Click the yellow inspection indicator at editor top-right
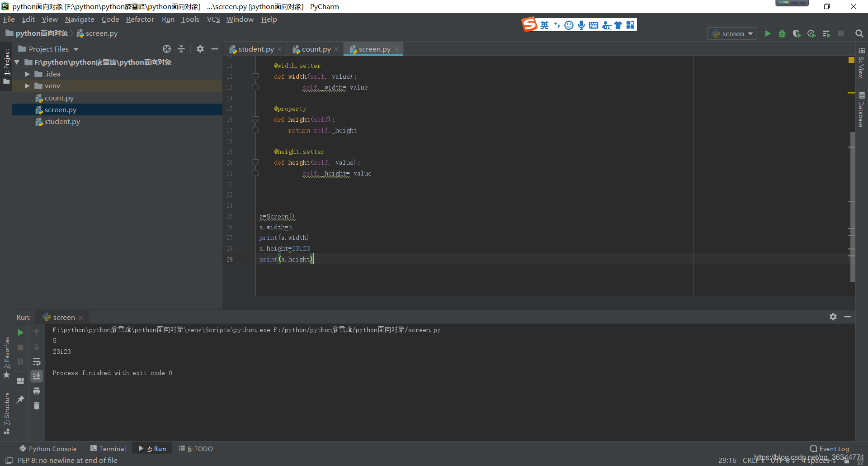Viewport: 868px width, 466px height. [851, 60]
